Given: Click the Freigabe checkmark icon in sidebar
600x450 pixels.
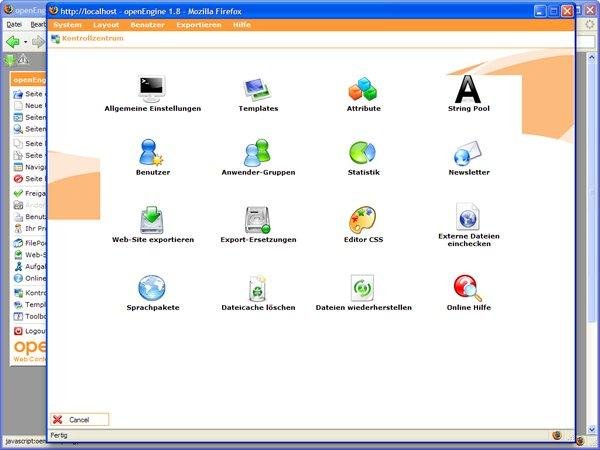Looking at the screenshot, I should (18, 193).
